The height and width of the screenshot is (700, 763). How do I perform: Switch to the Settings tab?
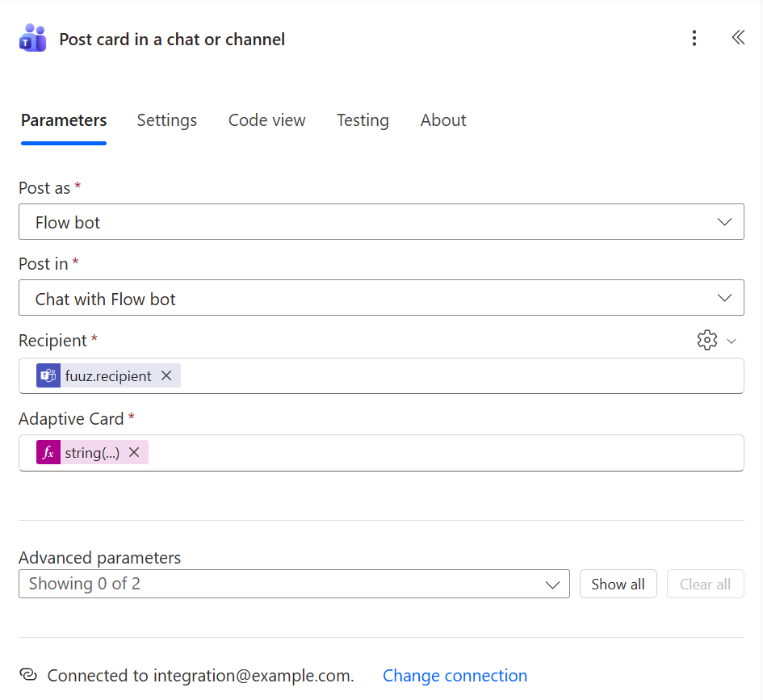167,120
